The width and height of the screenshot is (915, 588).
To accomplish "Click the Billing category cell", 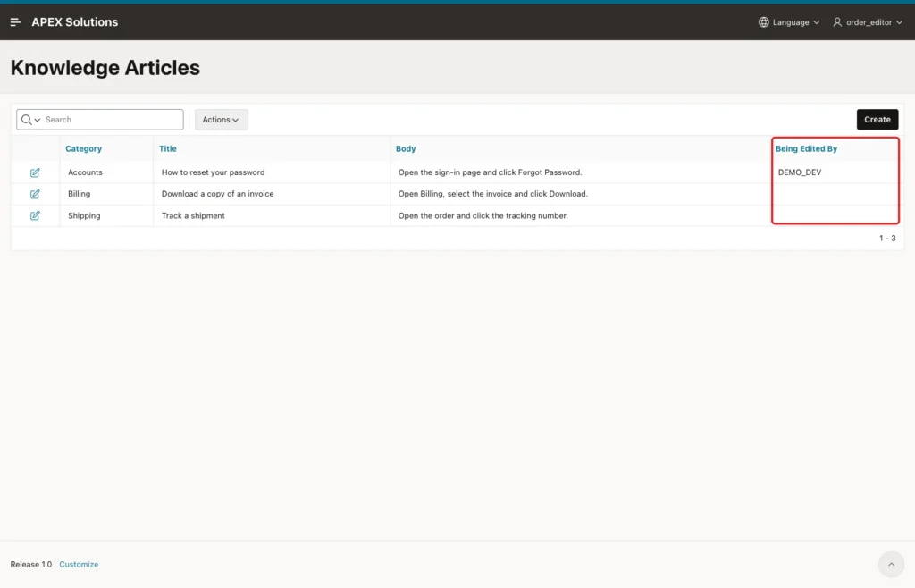I will [79, 194].
